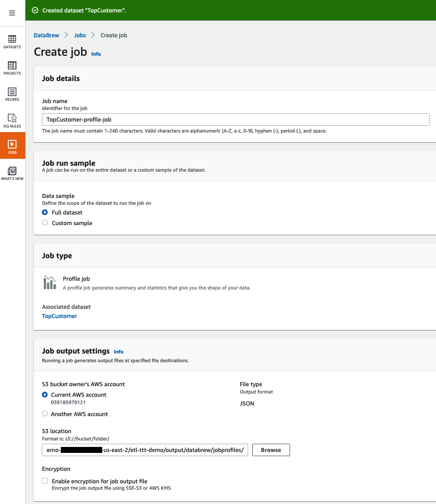Click the 'Job details' section heading
436x504 pixels.
[x=61, y=78]
